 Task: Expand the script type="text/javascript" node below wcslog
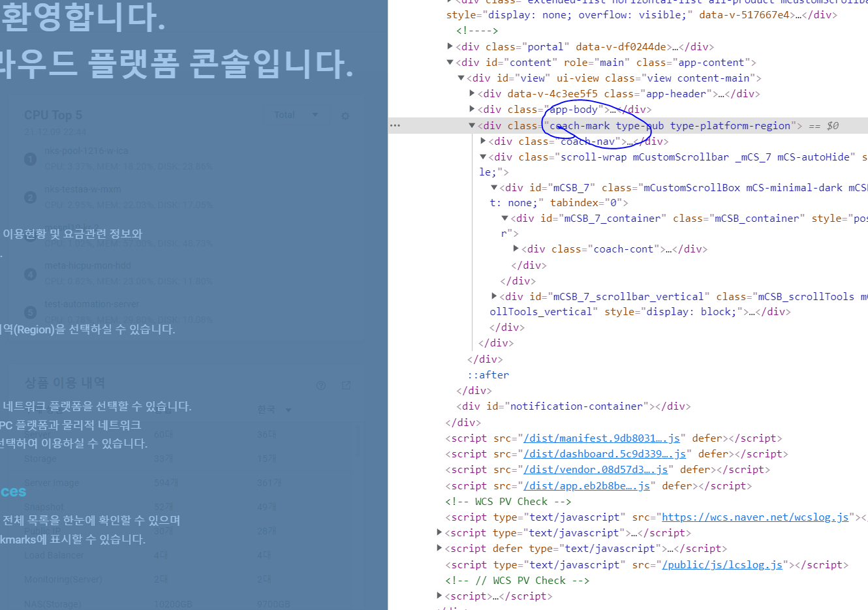tap(439, 532)
